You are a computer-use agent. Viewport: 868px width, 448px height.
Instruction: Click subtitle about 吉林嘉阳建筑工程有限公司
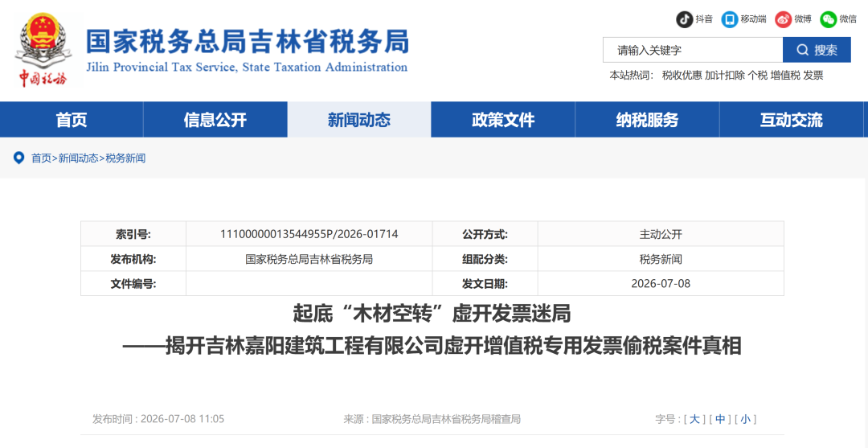(432, 346)
